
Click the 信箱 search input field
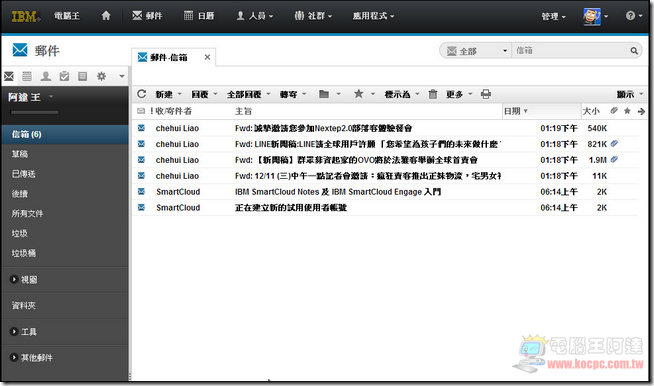coord(570,50)
